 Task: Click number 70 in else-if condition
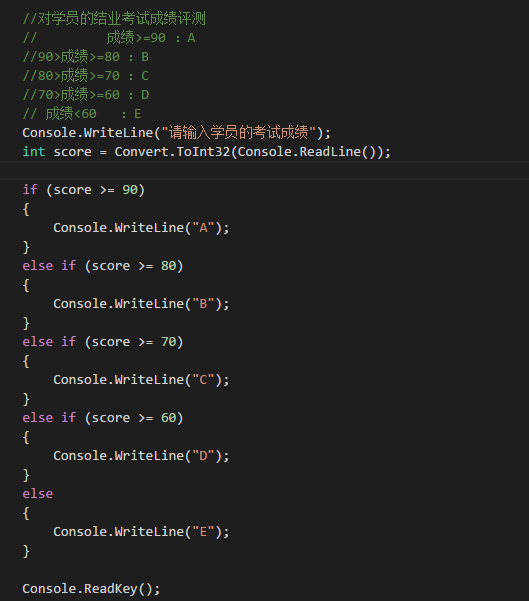click(168, 342)
